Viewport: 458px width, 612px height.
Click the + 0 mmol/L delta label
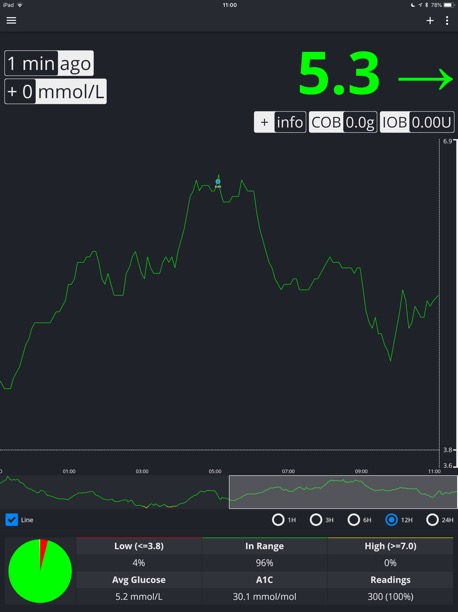(55, 91)
